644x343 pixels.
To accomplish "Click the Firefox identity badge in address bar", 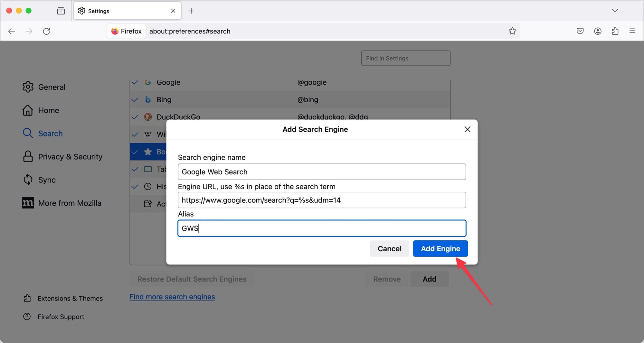I will pyautogui.click(x=127, y=31).
